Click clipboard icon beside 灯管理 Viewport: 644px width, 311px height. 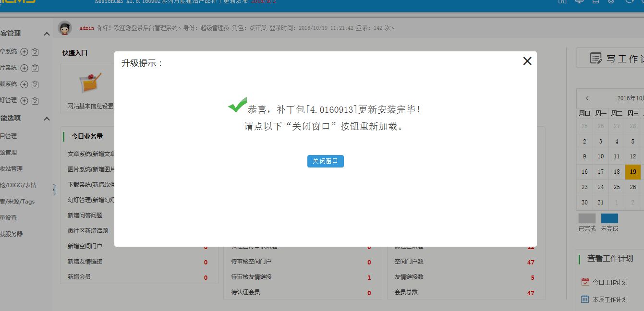click(35, 101)
